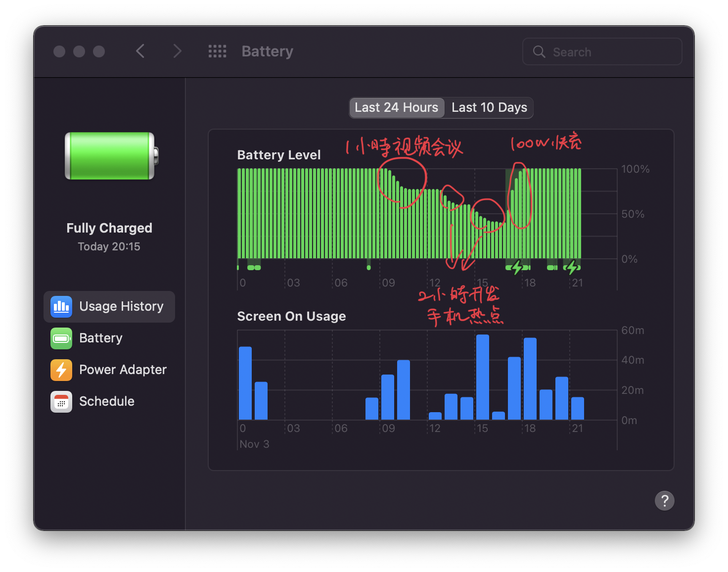728x572 pixels.
Task: Click the orange Power Adapter lightning icon
Action: (61, 370)
